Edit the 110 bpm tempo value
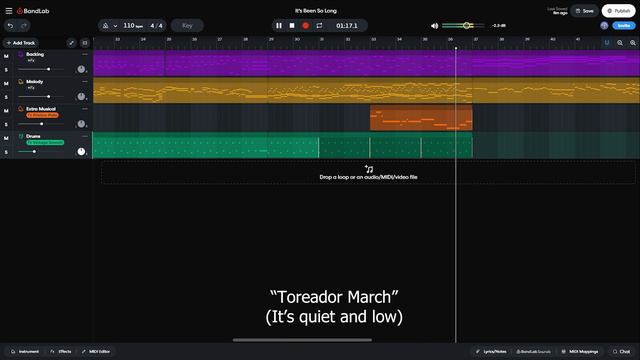Image resolution: width=640 pixels, height=360 pixels. click(133, 26)
